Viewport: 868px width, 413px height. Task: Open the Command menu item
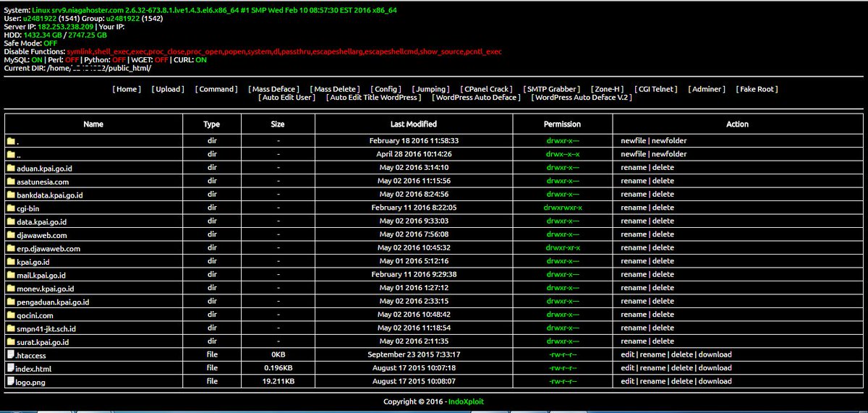pyautogui.click(x=216, y=89)
